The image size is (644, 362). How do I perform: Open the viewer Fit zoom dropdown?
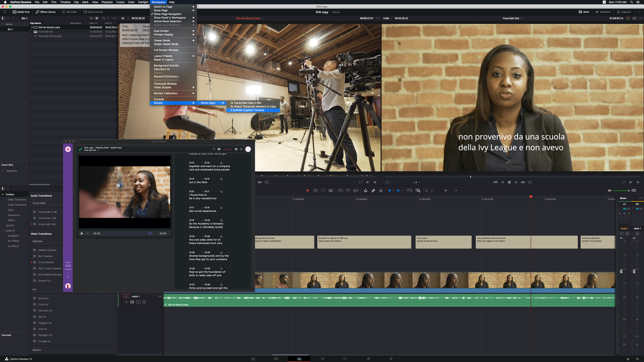(125, 18)
